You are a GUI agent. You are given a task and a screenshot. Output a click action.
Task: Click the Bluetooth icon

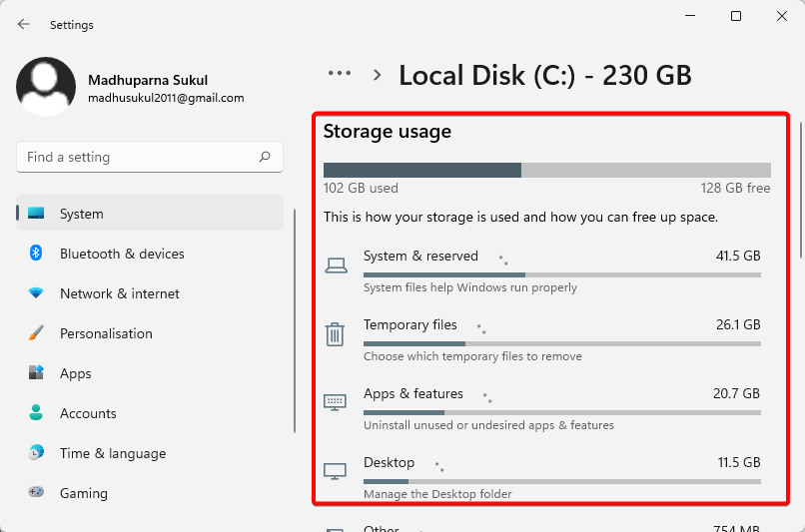click(x=35, y=253)
